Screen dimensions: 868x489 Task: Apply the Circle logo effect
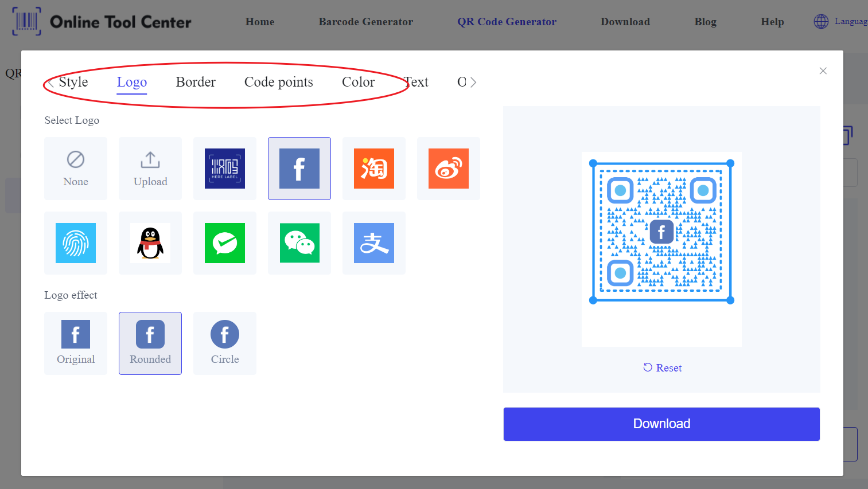225,343
